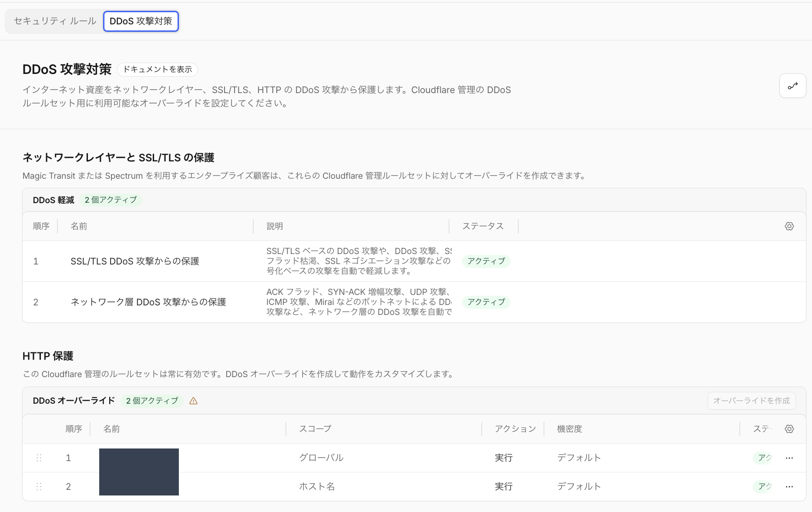This screenshot has height=512, width=812.
Task: Click the ACK フラッド rule description text
Action: click(359, 302)
